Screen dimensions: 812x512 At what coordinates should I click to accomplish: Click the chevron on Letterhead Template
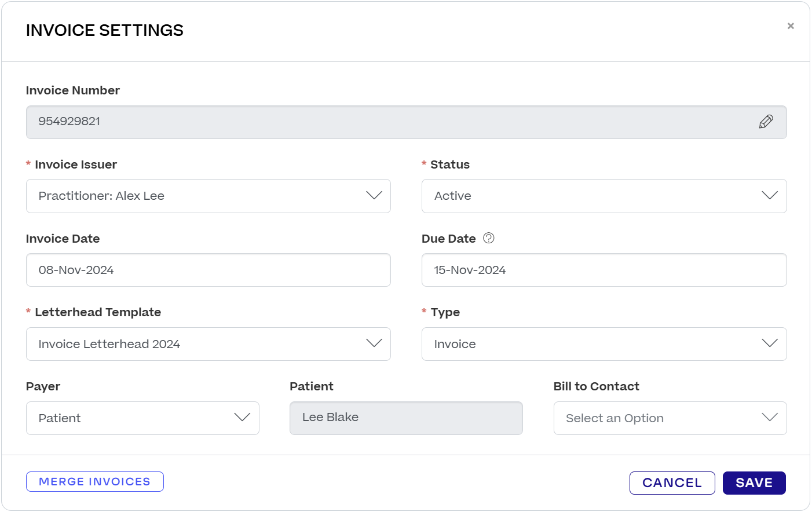(x=374, y=343)
